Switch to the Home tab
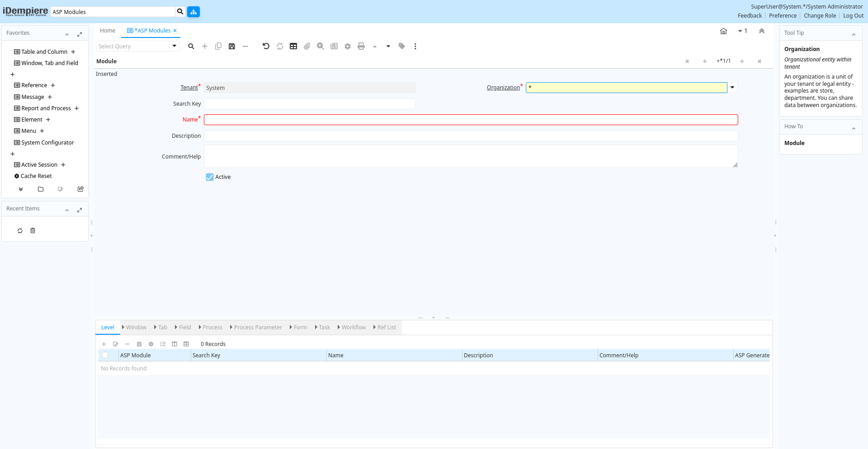The width and height of the screenshot is (868, 449). pyautogui.click(x=108, y=31)
